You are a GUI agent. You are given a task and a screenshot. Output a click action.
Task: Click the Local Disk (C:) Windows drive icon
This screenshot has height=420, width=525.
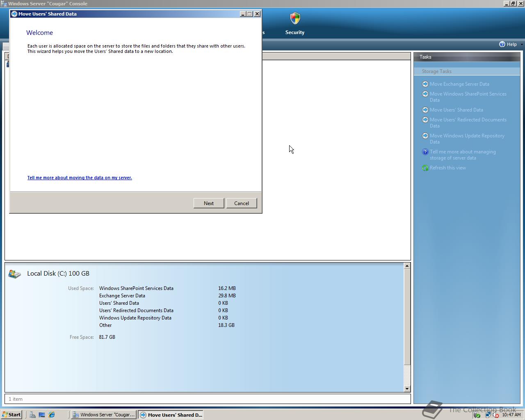click(14, 274)
